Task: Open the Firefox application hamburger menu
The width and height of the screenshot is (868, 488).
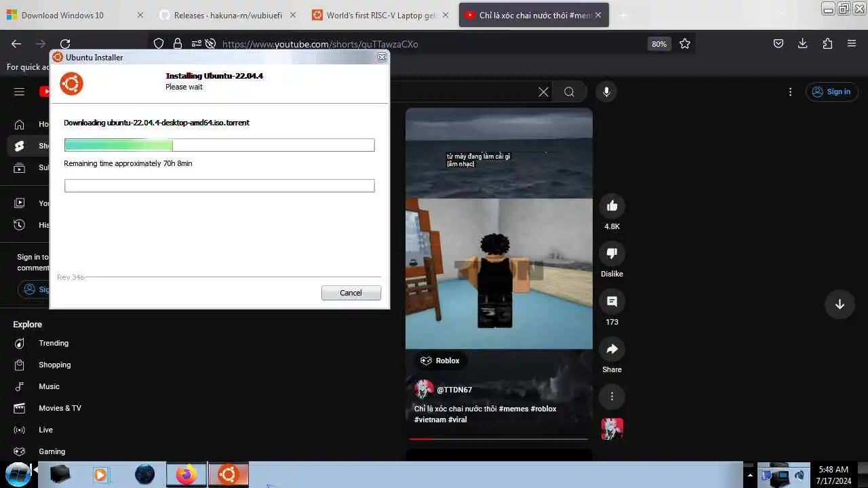Action: (852, 43)
